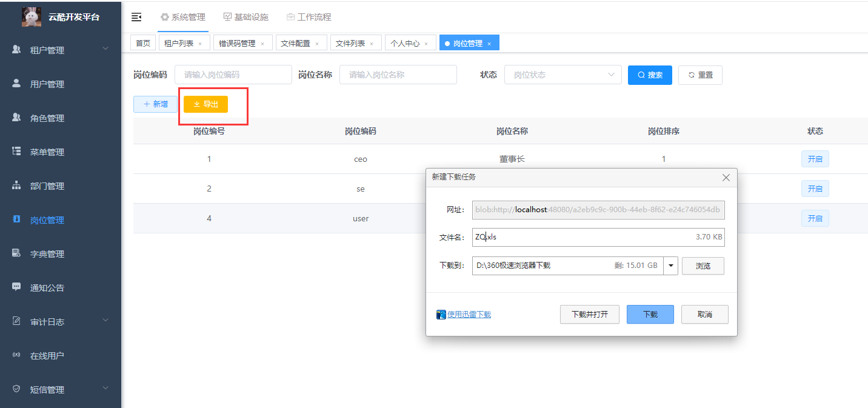
Task: Expand the 审计日志 sidebar menu
Action: [61, 322]
